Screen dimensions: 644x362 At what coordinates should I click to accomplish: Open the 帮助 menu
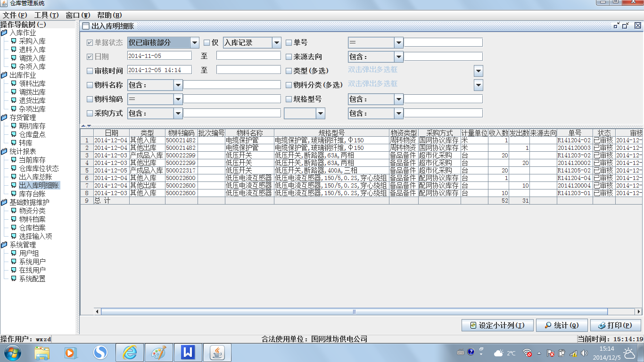[x=109, y=15]
